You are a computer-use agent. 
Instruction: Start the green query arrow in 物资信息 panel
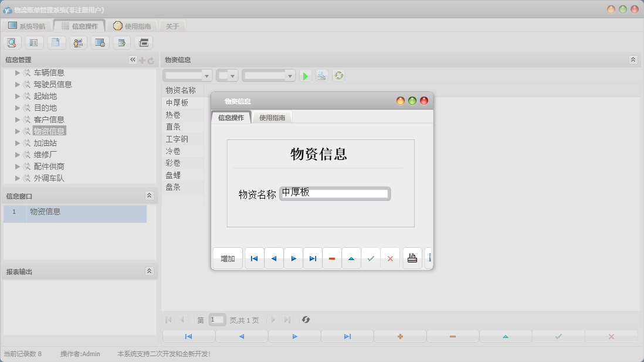tap(305, 75)
